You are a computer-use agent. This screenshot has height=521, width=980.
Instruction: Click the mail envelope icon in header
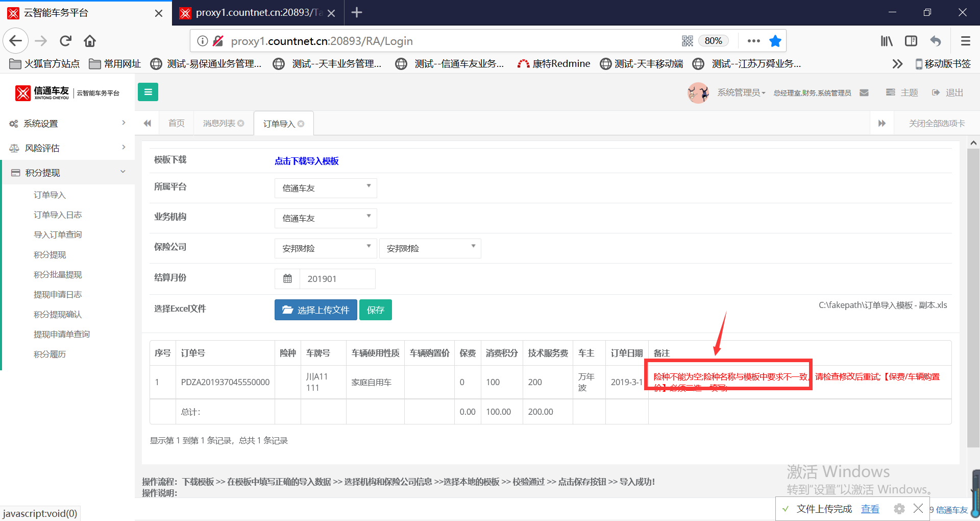(x=864, y=92)
